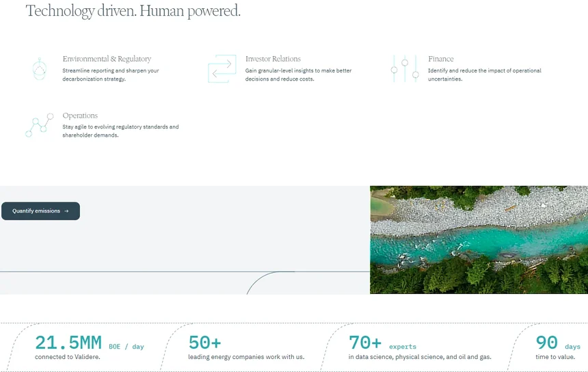Open the Environmental & Regulatory heading
This screenshot has height=372, width=588.
pos(107,59)
